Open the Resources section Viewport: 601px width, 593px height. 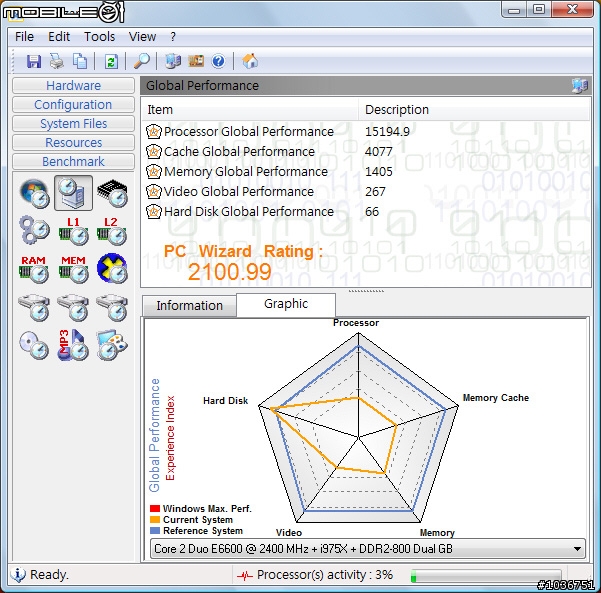coord(73,142)
